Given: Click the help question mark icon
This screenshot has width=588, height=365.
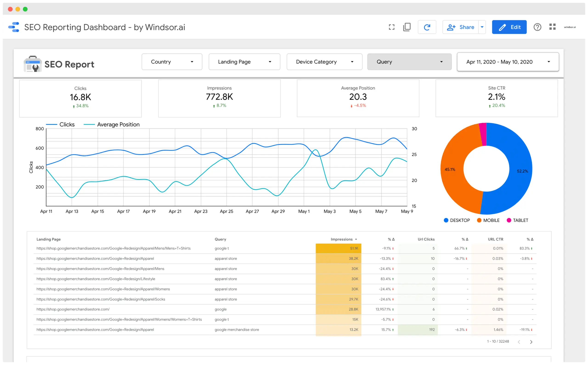Looking at the screenshot, I should click(x=537, y=27).
